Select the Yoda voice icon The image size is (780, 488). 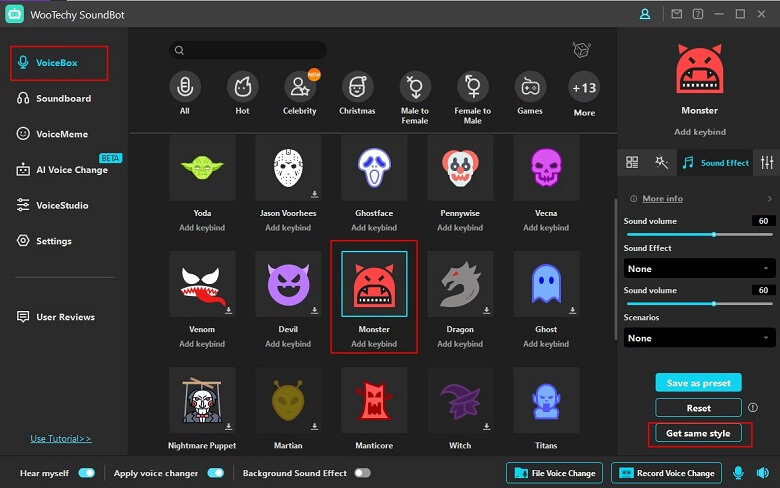point(202,169)
